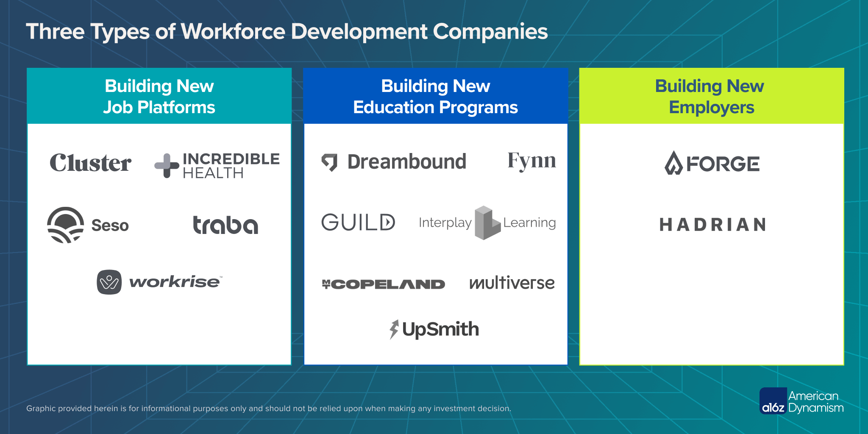Select the Incredible Health cross logo
This screenshot has height=434, width=868.
(166, 165)
